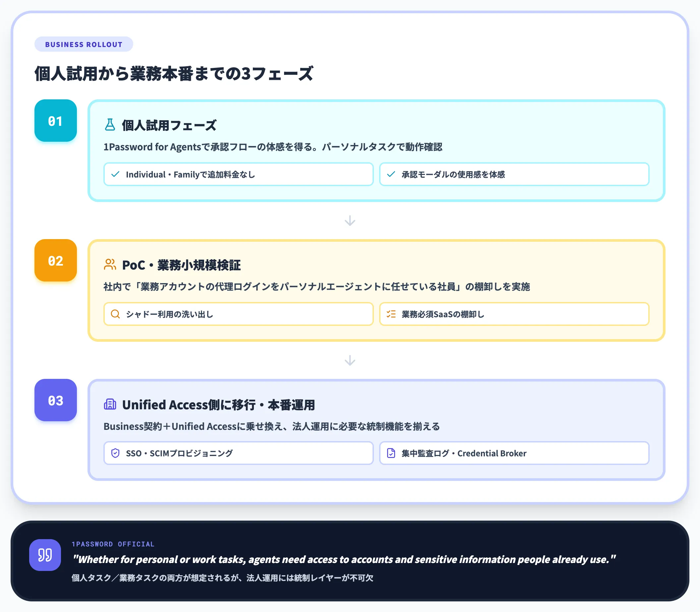Click the checklist icon in 業務必須SaaSの棚卸し chip

391,314
